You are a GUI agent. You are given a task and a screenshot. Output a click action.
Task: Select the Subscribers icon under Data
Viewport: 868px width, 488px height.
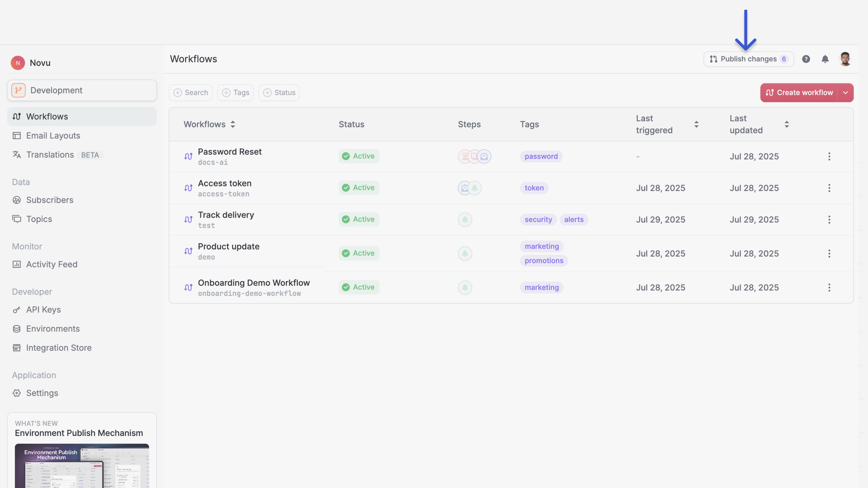coord(17,200)
